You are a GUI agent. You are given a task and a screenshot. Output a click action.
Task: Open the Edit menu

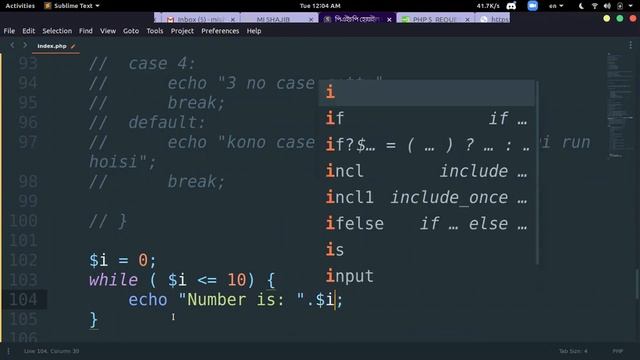pyautogui.click(x=29, y=31)
